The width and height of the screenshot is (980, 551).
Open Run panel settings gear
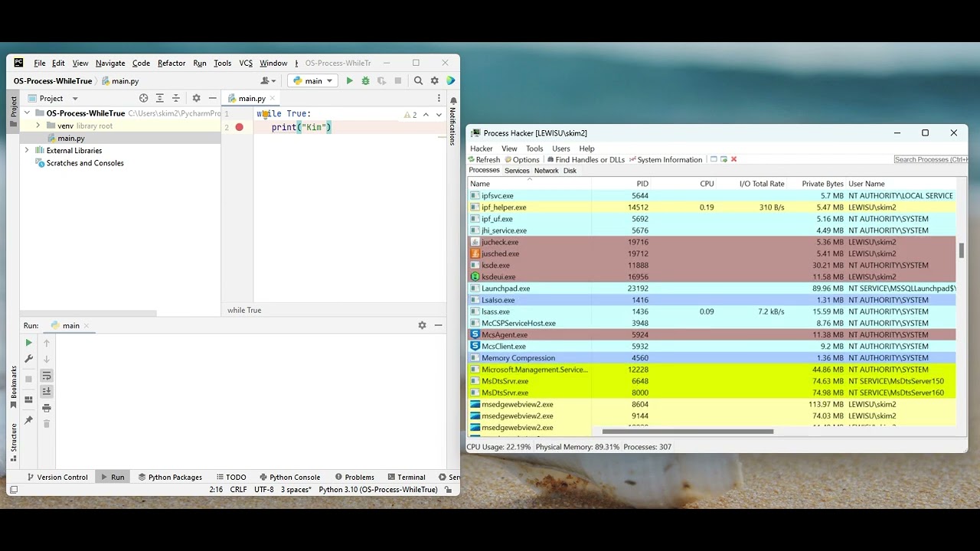[x=422, y=325]
